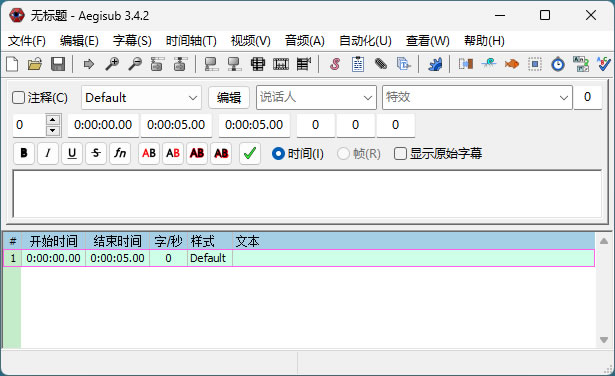The width and height of the screenshot is (615, 376).
Task: Pick primary color with first AB swatch
Action: [149, 153]
